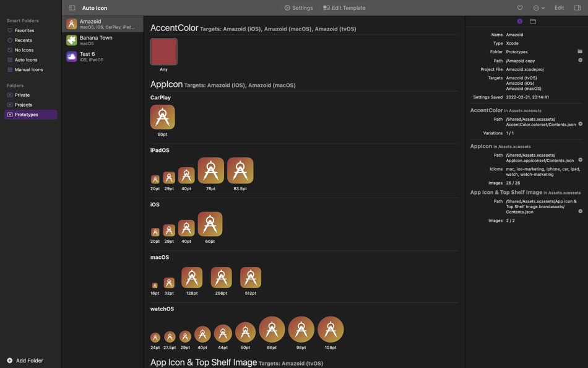Toggle the left sidebar icon
The image size is (588, 368).
click(x=72, y=8)
